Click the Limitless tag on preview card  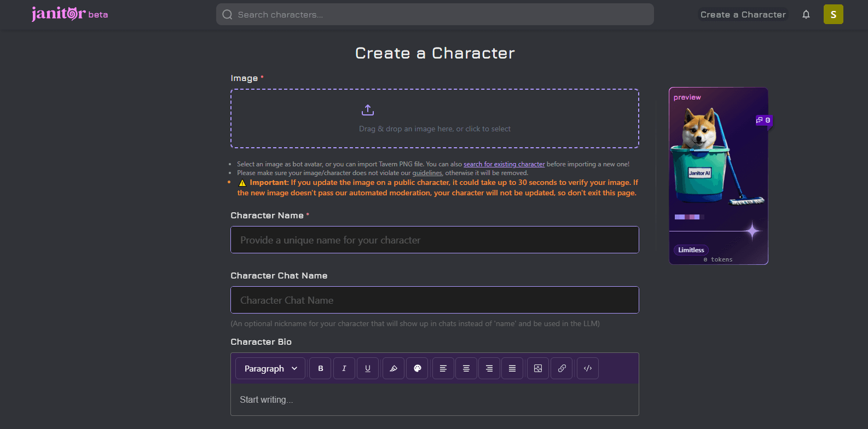point(691,250)
